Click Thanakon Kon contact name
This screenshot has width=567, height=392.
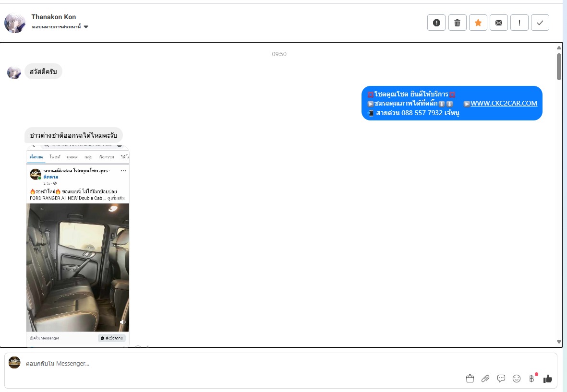click(54, 17)
